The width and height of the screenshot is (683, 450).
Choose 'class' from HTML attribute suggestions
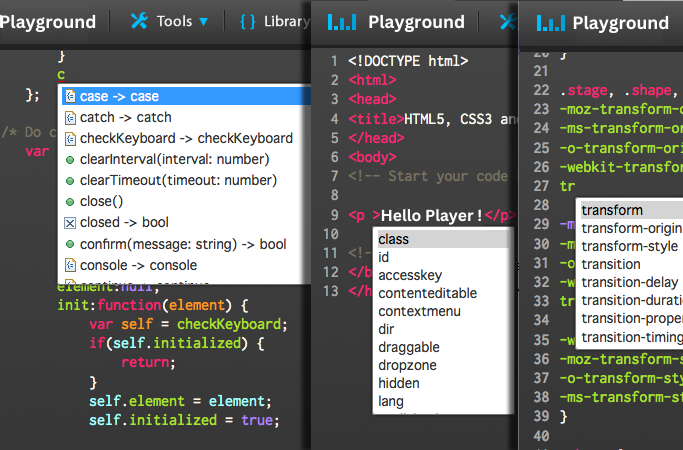[x=443, y=239]
